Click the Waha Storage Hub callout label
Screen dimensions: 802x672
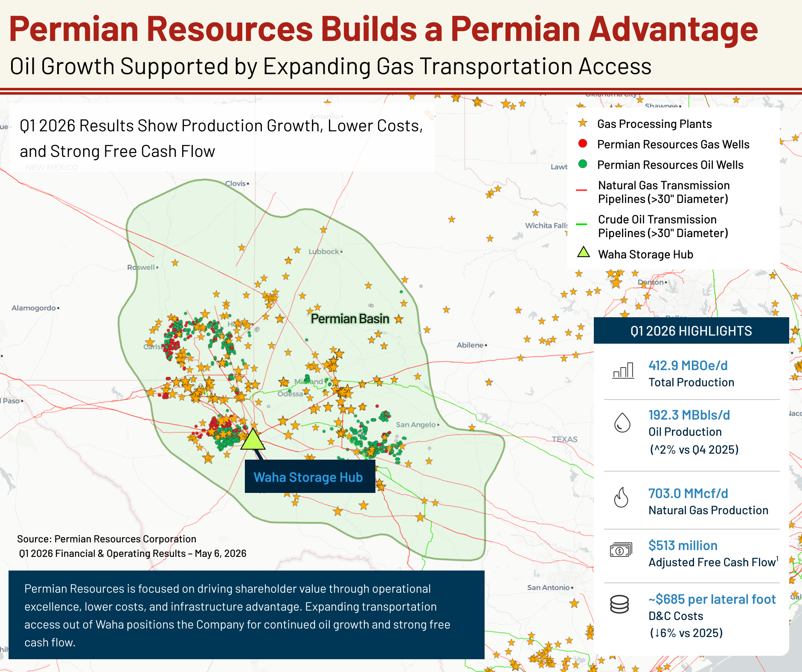310,476
